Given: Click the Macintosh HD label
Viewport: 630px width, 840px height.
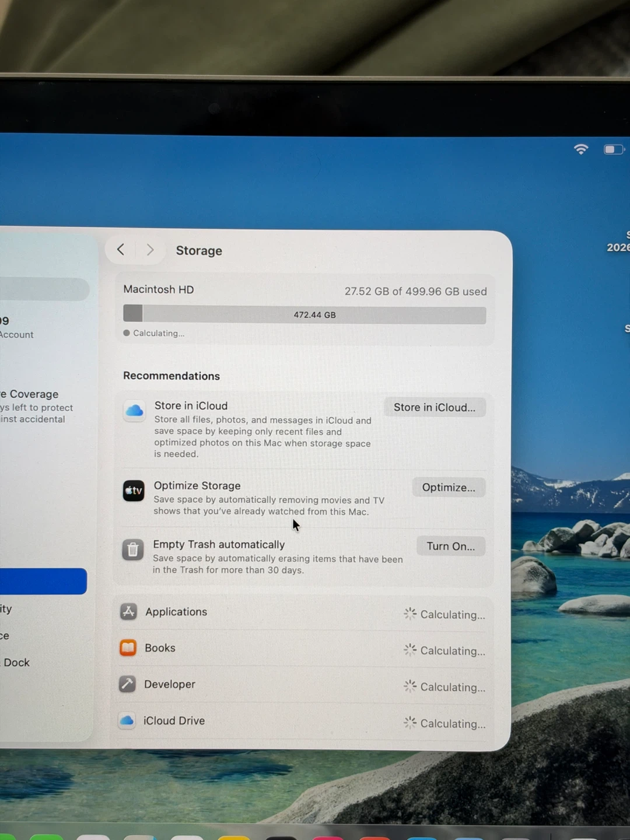Looking at the screenshot, I should (159, 289).
